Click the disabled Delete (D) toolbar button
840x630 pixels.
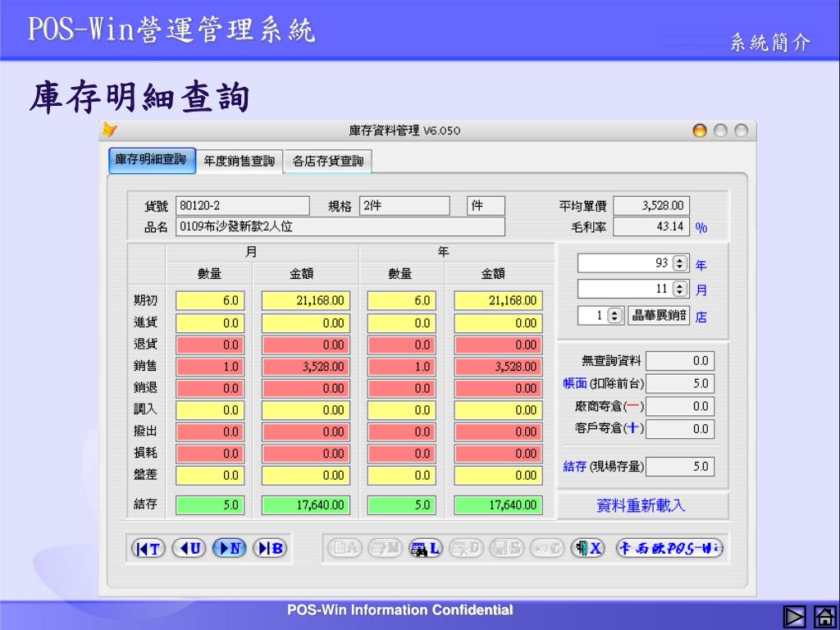click(x=466, y=549)
